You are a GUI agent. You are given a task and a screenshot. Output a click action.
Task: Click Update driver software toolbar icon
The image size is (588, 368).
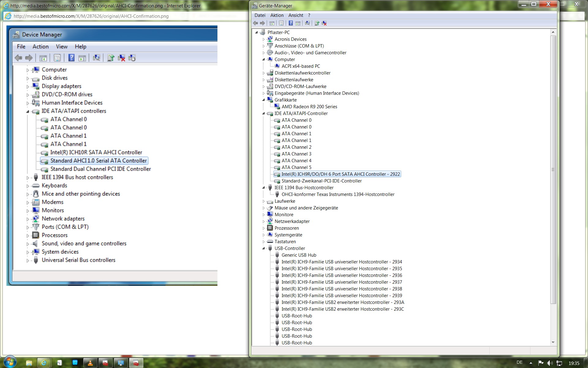click(x=317, y=23)
